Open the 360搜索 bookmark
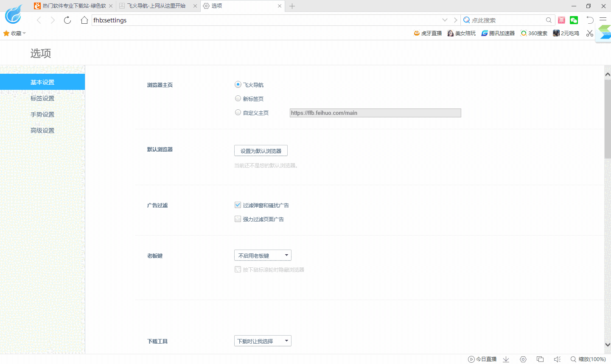 (534, 33)
